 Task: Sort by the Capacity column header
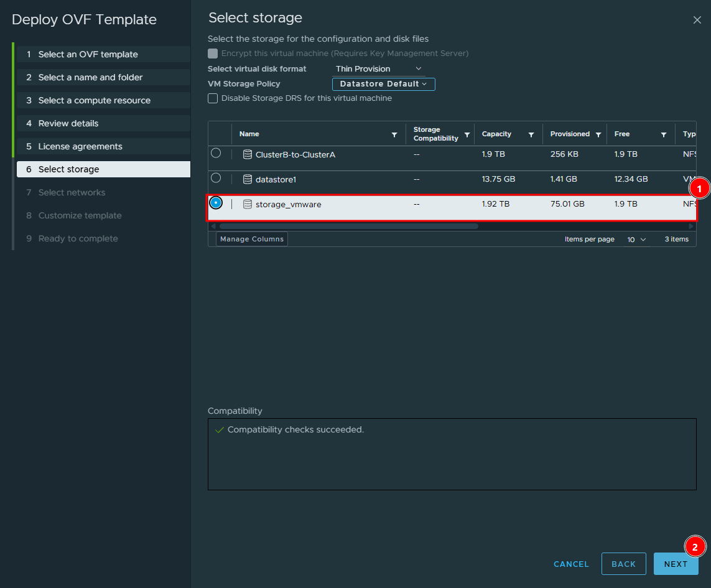[496, 134]
